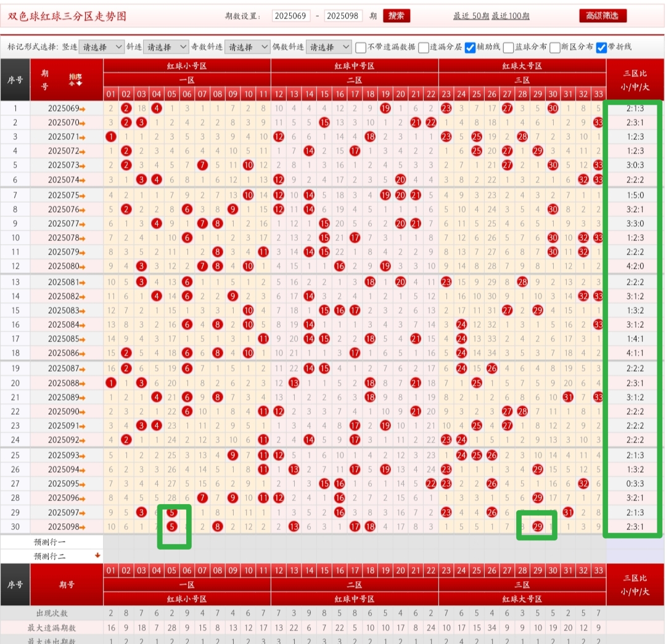Click the orange arrow beside period 2025090

tap(83, 412)
